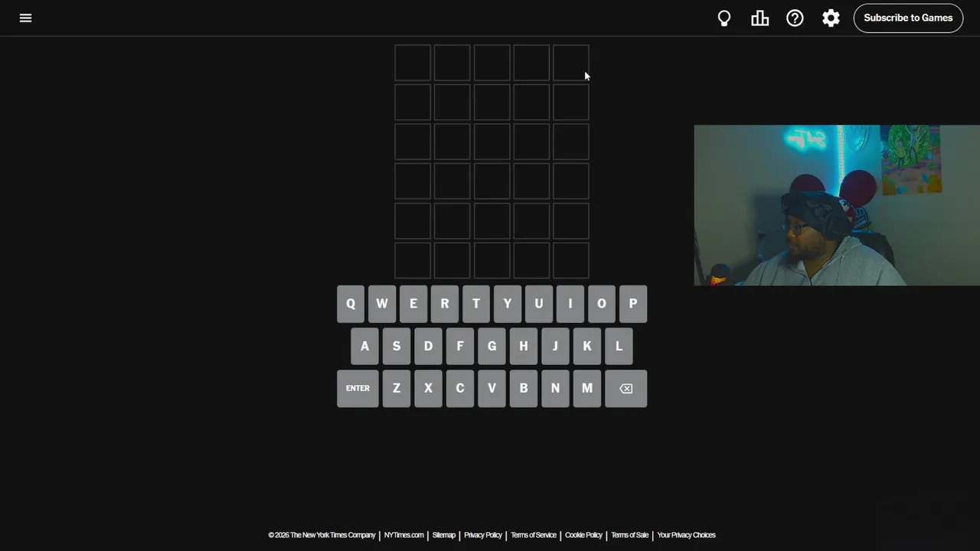Image resolution: width=980 pixels, height=551 pixels.
Task: Tap the I key
Action: coord(570,304)
